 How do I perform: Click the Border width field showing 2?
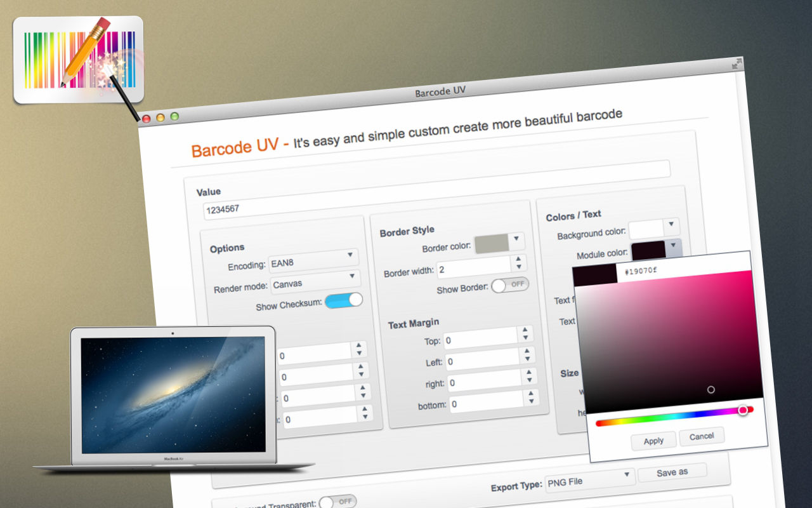[x=474, y=268]
